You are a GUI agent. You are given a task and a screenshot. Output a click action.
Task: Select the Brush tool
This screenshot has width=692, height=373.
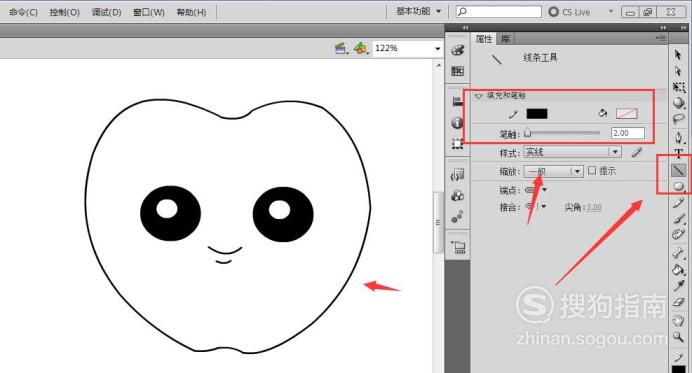679,219
